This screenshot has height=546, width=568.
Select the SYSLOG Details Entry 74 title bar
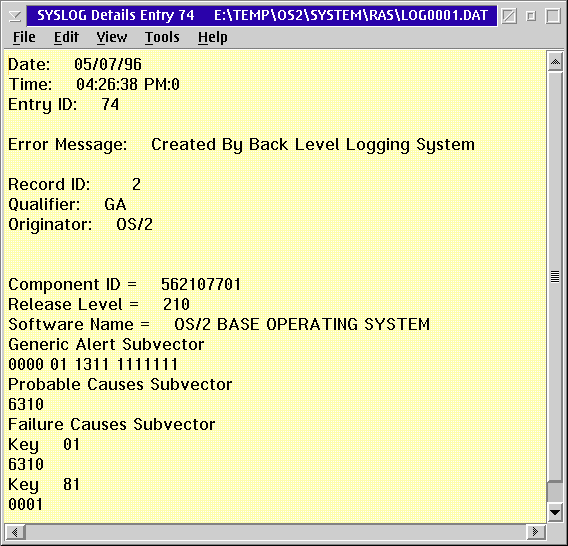coord(262,16)
